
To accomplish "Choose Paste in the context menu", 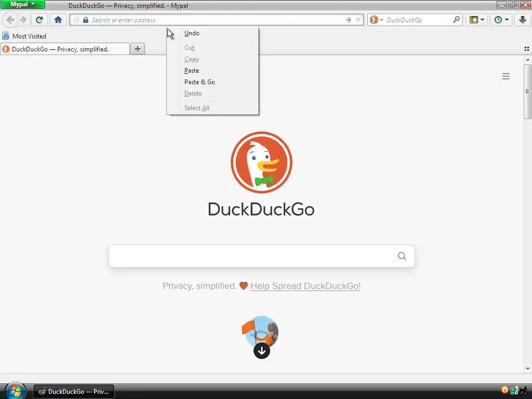I will pos(212,71).
